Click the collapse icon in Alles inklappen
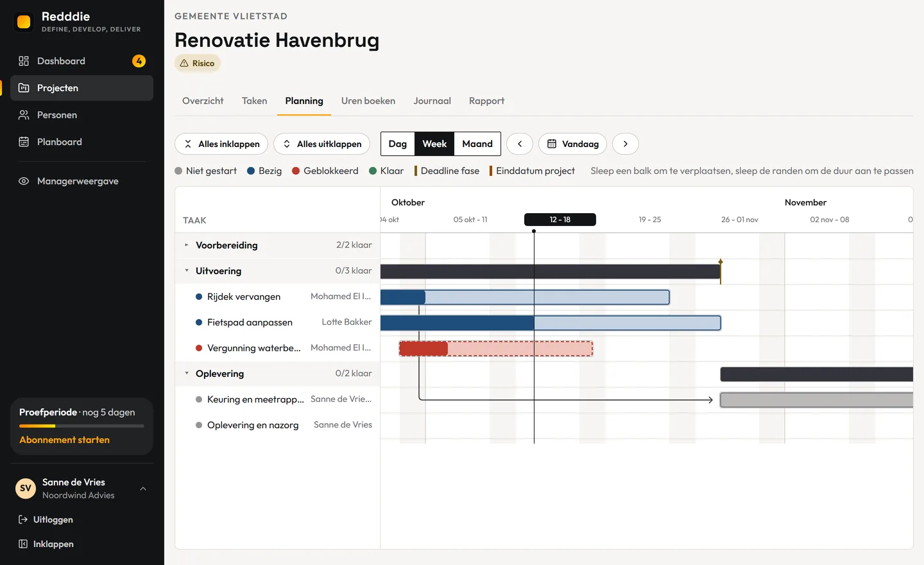This screenshot has width=924, height=565. 188,144
